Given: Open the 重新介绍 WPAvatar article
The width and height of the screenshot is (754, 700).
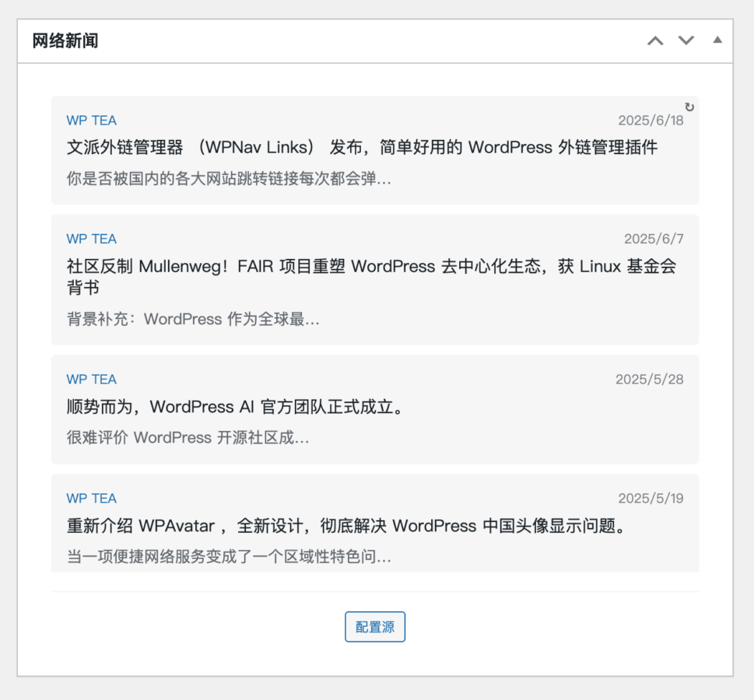Looking at the screenshot, I should pyautogui.click(x=346, y=526).
